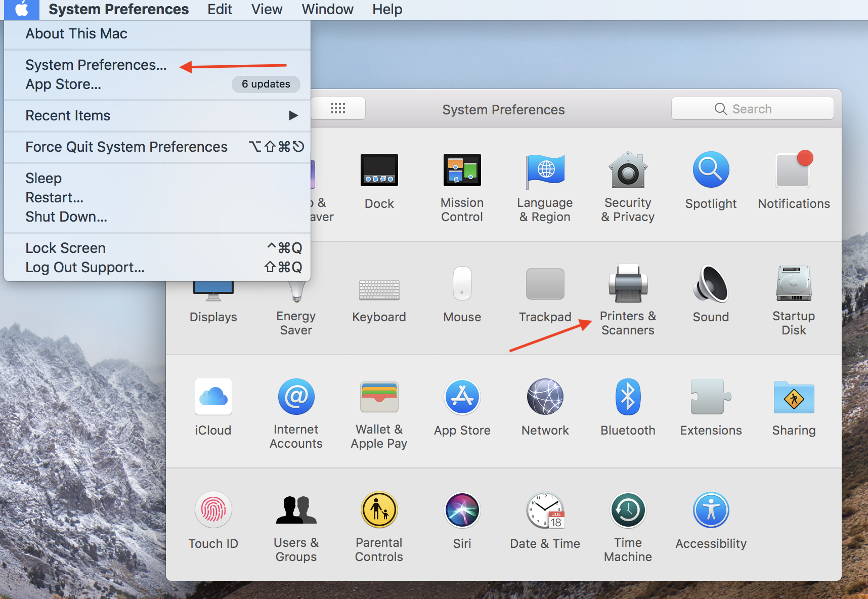Select Sleep from Apple menu
Viewport: 868px width, 599px height.
point(157,178)
